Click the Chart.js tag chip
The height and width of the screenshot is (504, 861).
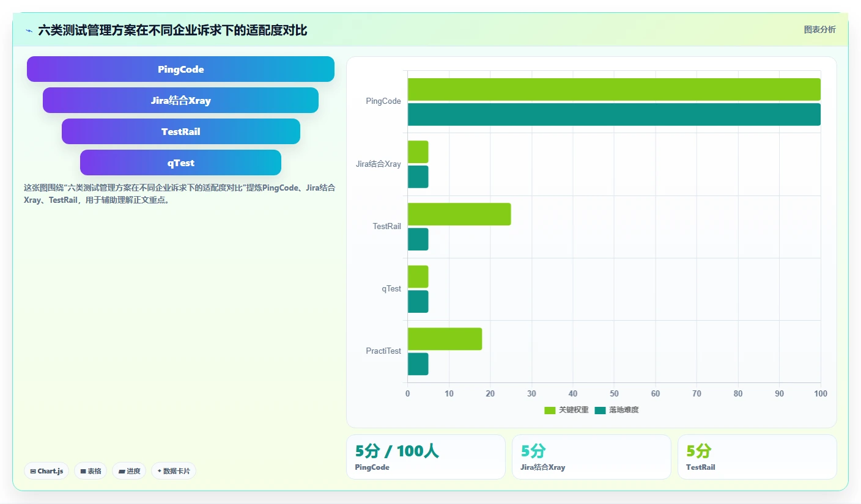(46, 471)
